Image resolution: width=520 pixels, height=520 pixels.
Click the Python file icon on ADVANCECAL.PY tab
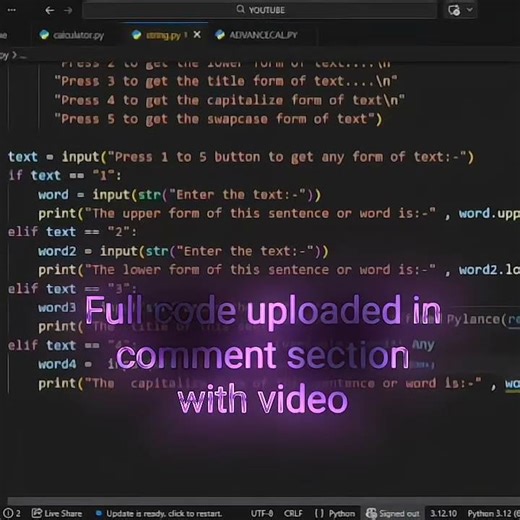pyautogui.click(x=220, y=35)
